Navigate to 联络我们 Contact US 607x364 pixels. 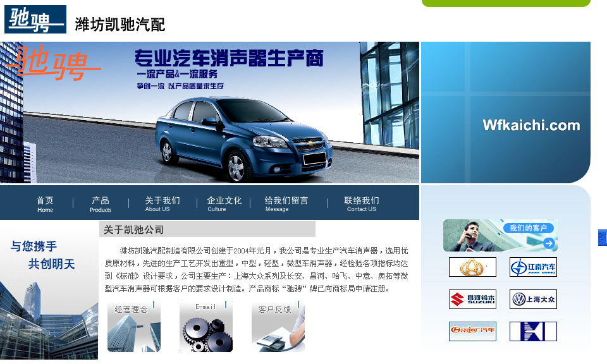(x=362, y=204)
